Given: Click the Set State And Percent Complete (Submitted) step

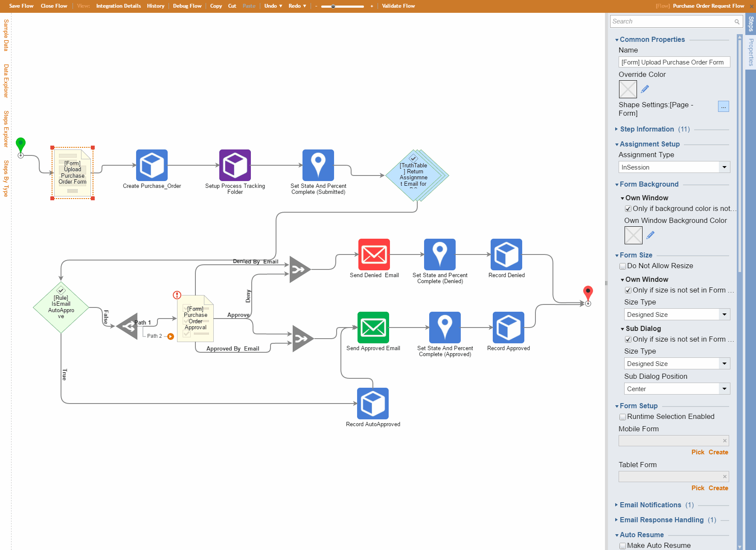Looking at the screenshot, I should coord(318,165).
